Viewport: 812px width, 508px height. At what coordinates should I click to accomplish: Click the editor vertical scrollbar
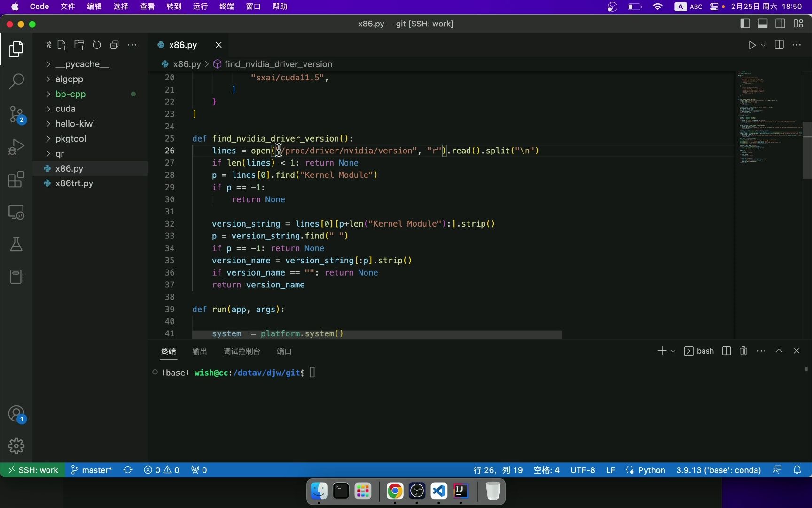807,151
